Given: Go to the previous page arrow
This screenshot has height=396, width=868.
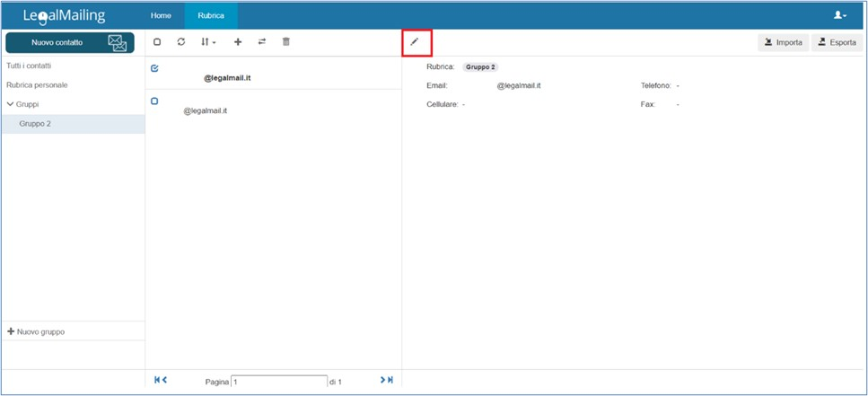Looking at the screenshot, I should pos(165,381).
